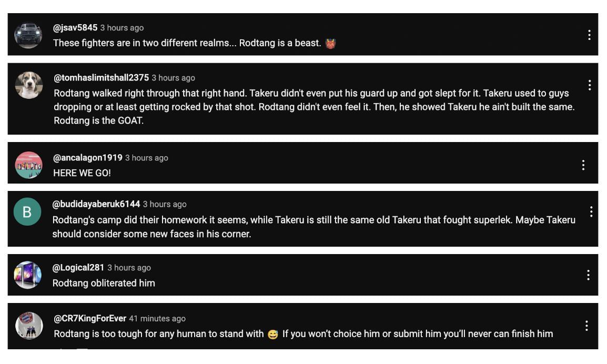
Task: Open the options menu for @tomhaslimitshall2375's comment
Action: [590, 85]
